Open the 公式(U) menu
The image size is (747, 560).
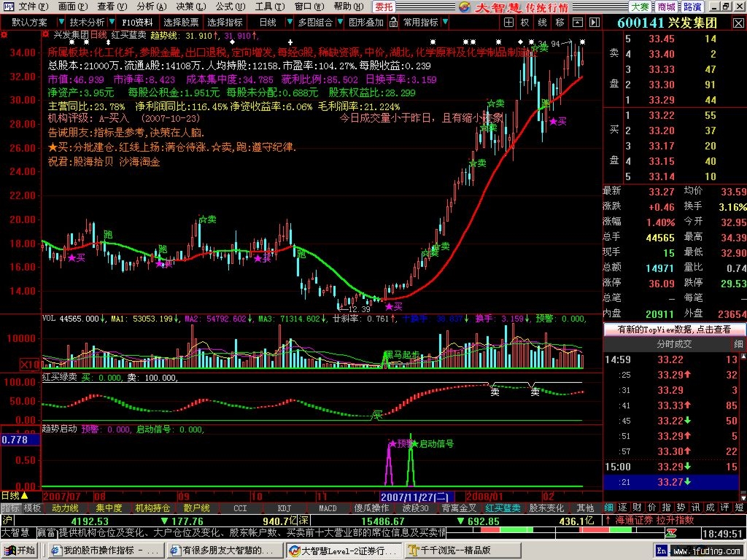point(230,7)
